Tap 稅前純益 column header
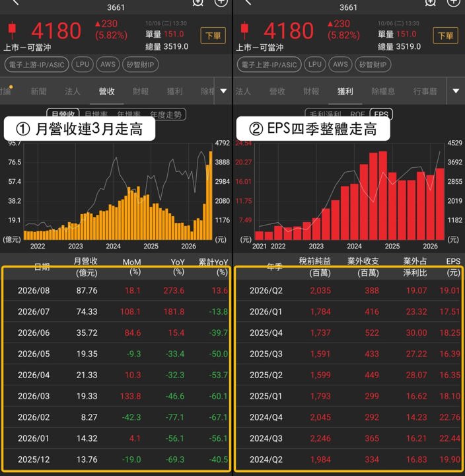The height and width of the screenshot is (476, 465). [315, 266]
